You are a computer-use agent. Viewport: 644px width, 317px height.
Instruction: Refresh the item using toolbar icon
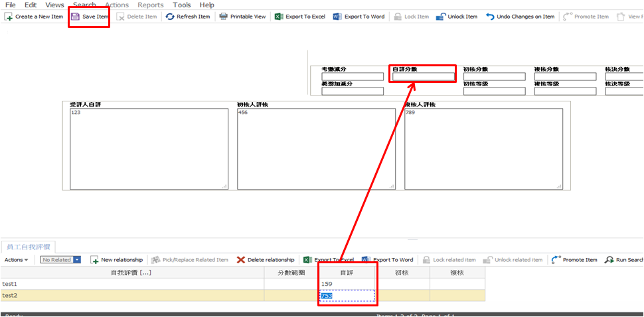pyautogui.click(x=187, y=17)
